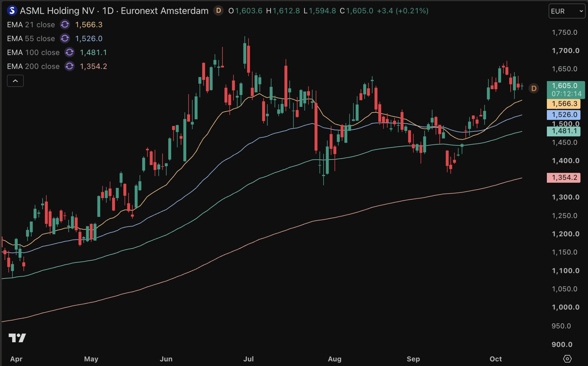Click the low price value 1,594.8
Viewport: 588px width, 366px height.
[322, 11]
